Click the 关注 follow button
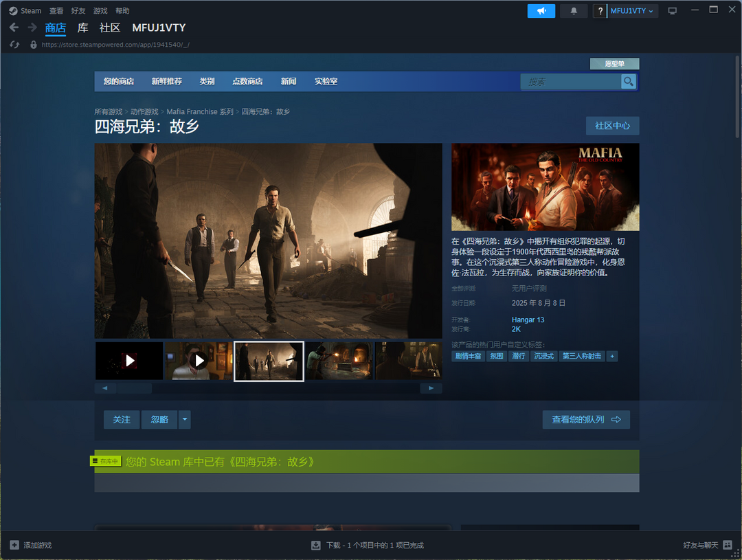Screen dimensions: 742x560 (x=122, y=419)
